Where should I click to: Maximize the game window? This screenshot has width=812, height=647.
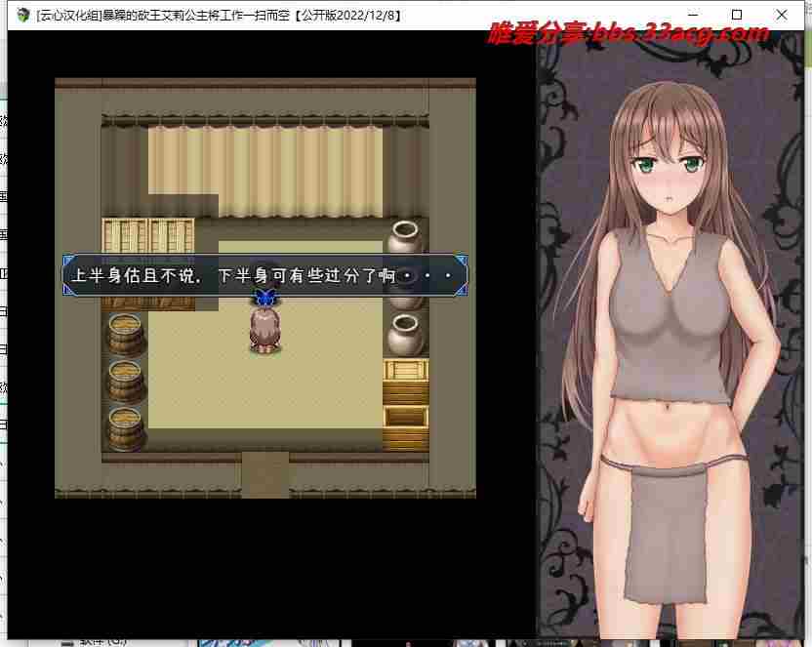pos(738,16)
